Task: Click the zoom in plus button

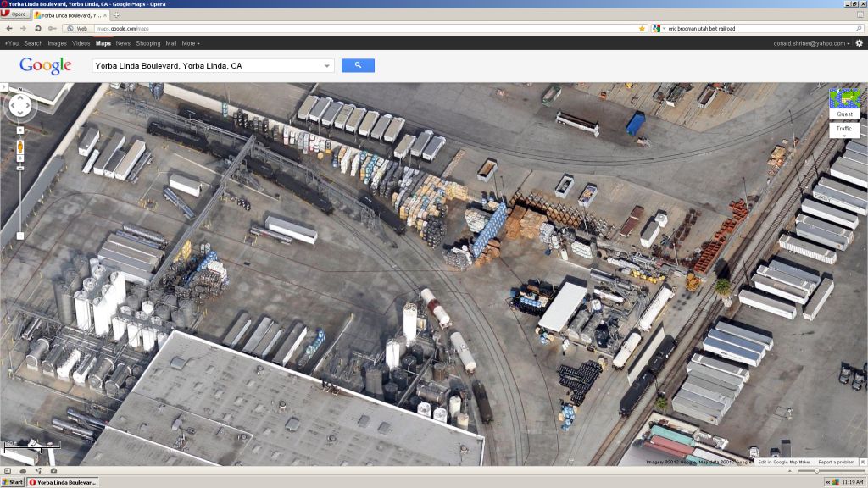Action: click(x=20, y=130)
